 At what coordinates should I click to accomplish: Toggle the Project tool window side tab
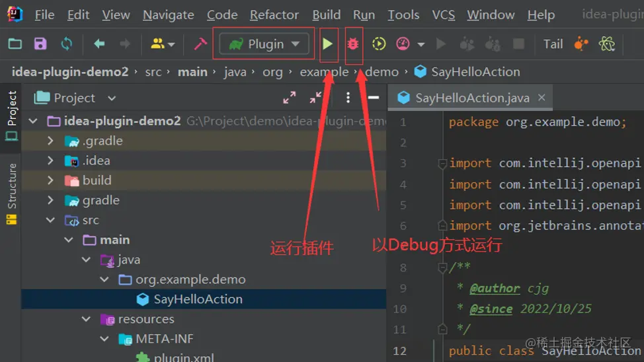coord(11,116)
